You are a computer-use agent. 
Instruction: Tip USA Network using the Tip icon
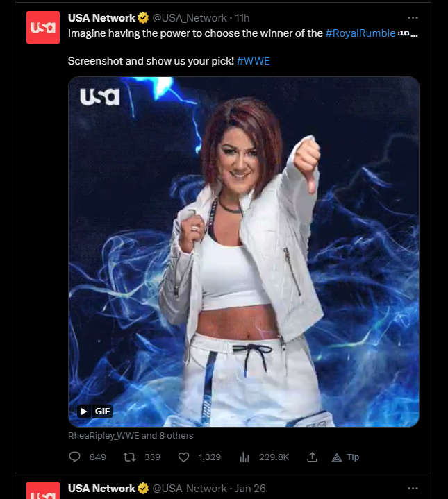click(x=345, y=457)
